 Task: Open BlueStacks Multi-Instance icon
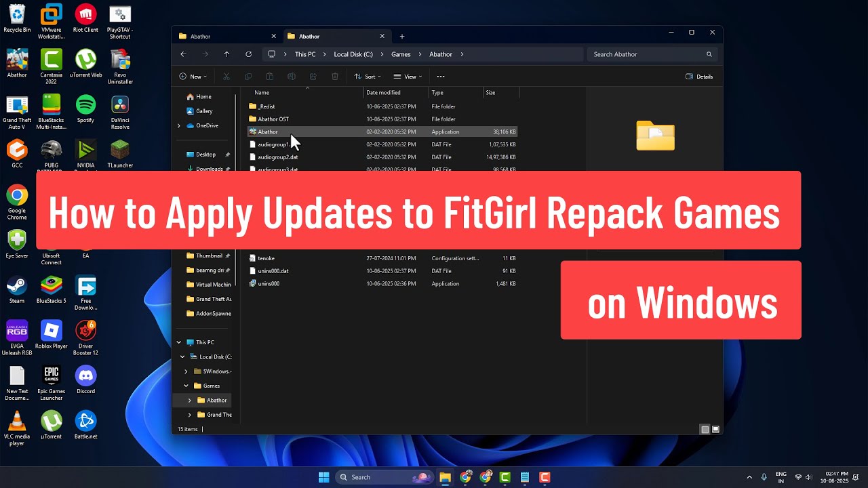click(51, 112)
